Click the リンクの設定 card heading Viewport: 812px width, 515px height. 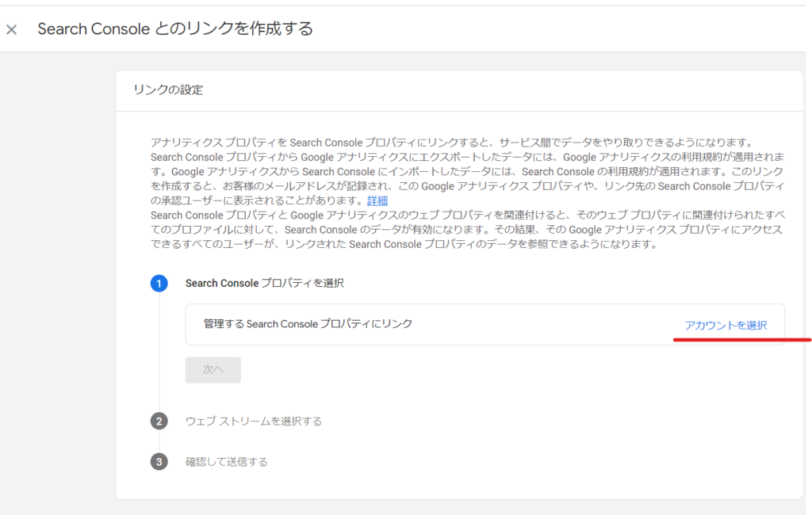(168, 90)
